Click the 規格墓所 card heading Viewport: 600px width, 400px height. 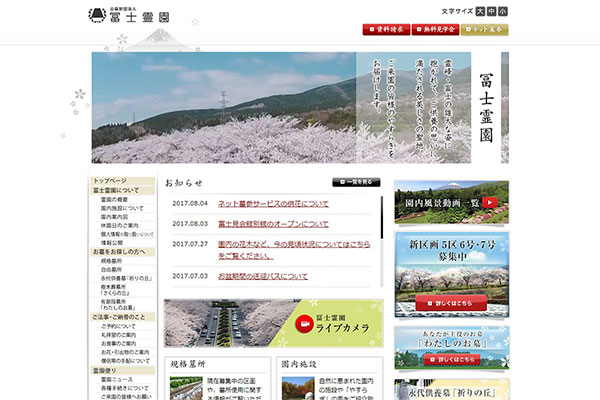click(188, 364)
